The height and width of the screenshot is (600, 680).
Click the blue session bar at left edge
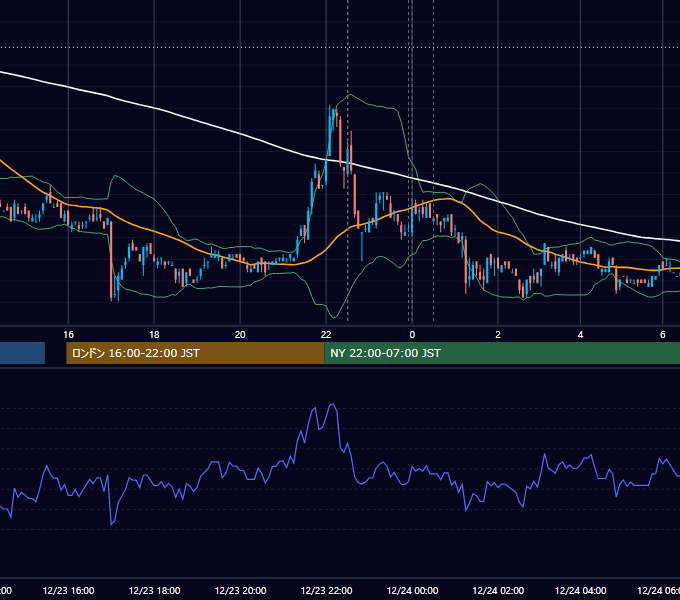[x=22, y=353]
